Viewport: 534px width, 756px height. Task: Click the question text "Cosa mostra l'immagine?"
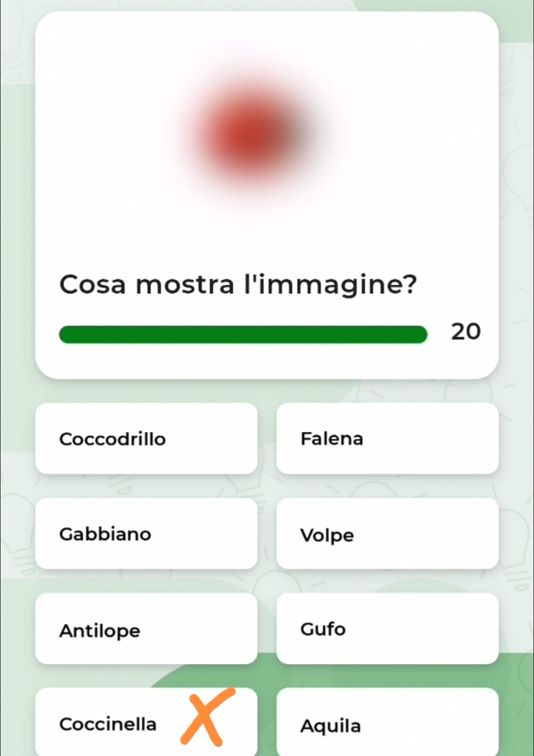pos(238,285)
